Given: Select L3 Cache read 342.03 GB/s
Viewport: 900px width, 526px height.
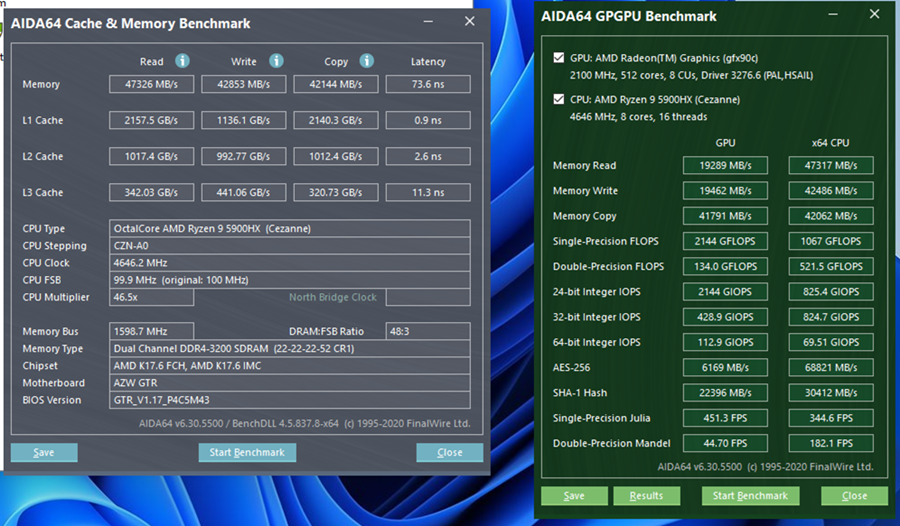Looking at the screenshot, I should pyautogui.click(x=152, y=192).
